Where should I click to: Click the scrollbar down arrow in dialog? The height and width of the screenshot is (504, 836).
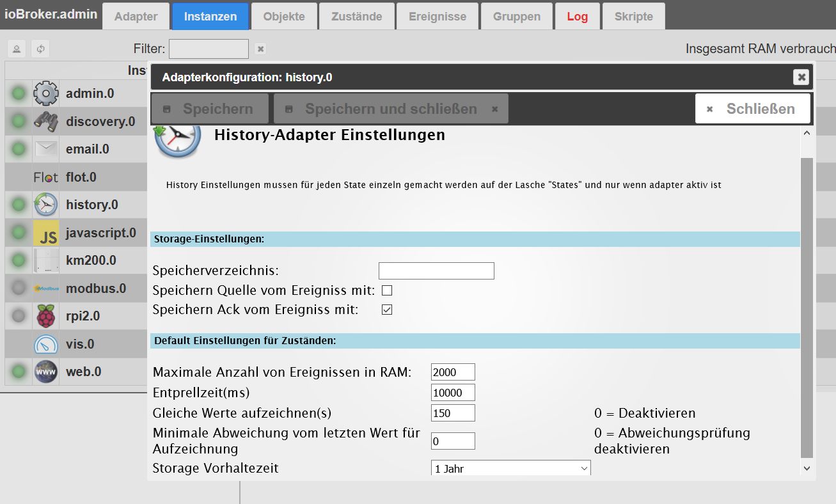tap(807, 469)
